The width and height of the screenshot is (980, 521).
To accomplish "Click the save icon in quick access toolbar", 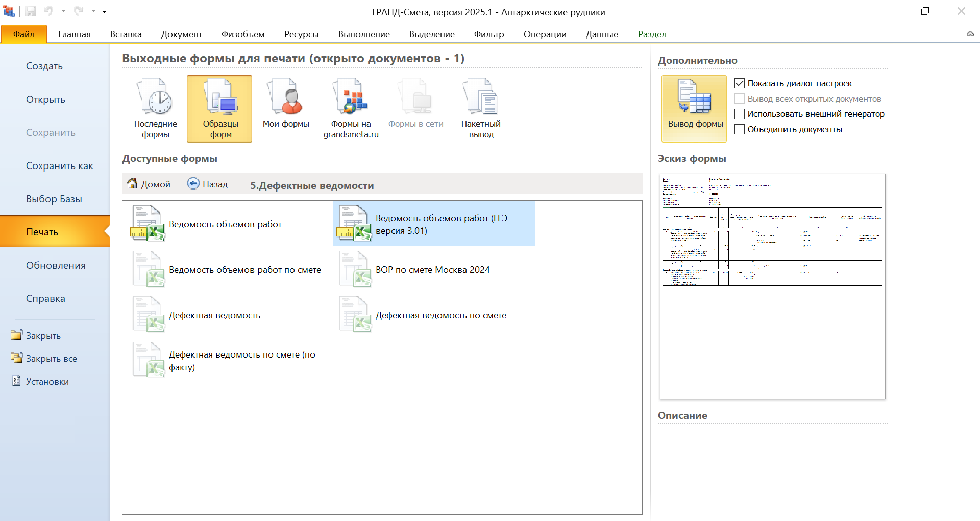I will pos(31,11).
